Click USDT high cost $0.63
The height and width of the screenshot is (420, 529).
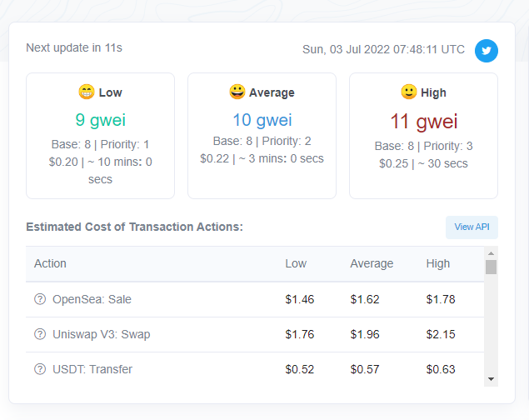pyautogui.click(x=441, y=369)
